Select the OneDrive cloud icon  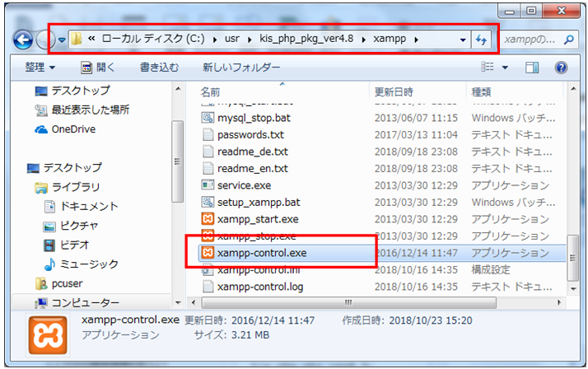tap(42, 129)
